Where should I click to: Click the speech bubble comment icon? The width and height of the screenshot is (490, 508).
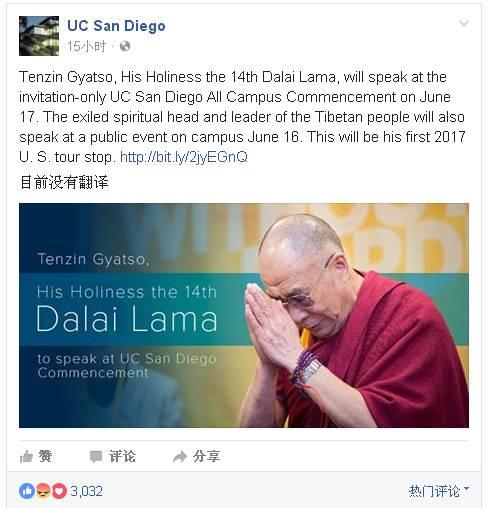96,456
